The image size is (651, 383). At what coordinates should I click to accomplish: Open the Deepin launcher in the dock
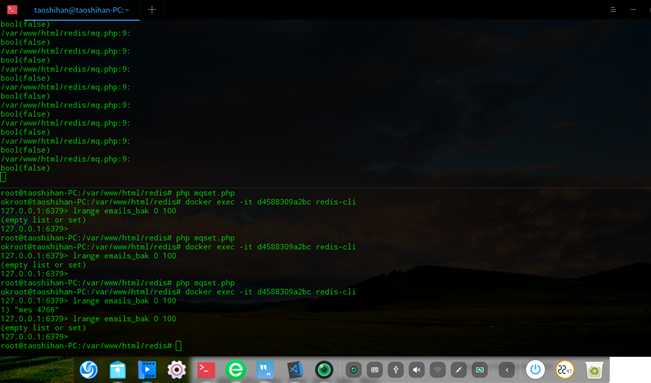tap(88, 369)
